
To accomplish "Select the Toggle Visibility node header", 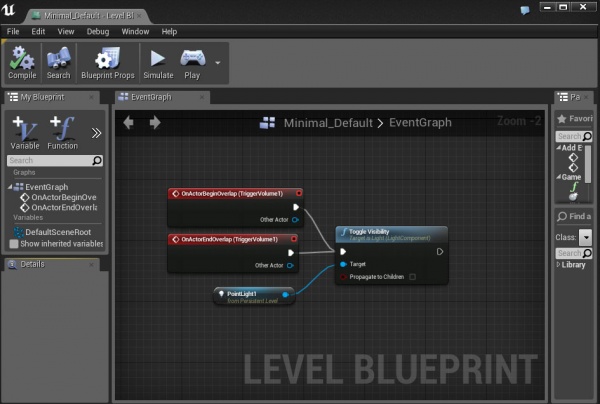I will click(x=391, y=235).
